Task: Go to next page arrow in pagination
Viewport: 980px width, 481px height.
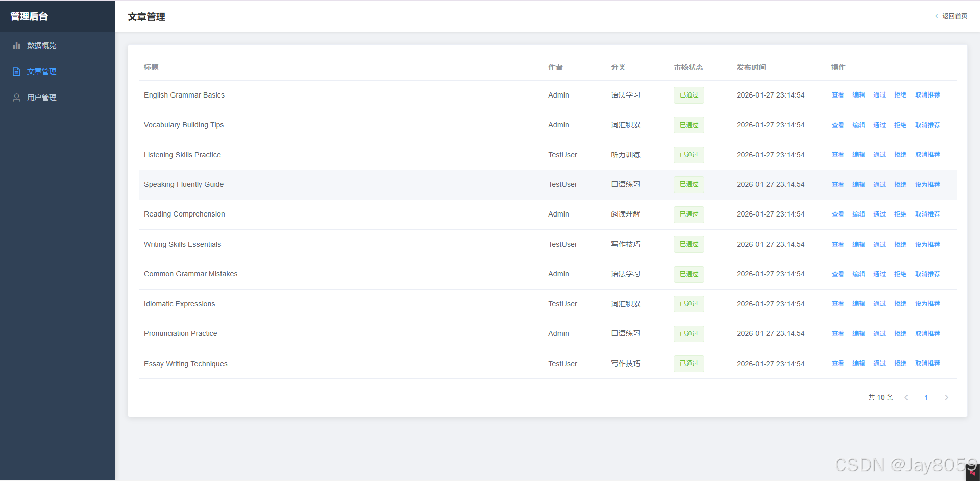Action: click(x=946, y=397)
